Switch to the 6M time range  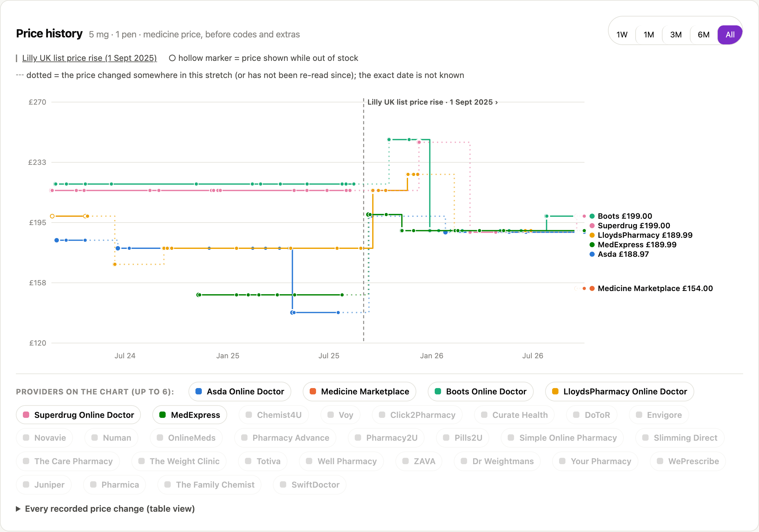point(703,35)
